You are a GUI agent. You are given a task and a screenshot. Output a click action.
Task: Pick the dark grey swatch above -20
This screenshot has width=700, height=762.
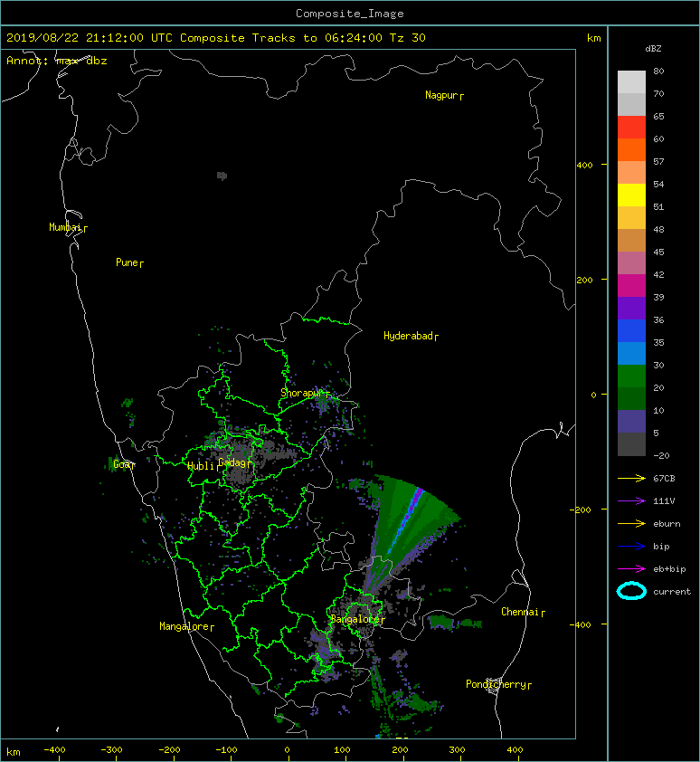[631, 443]
